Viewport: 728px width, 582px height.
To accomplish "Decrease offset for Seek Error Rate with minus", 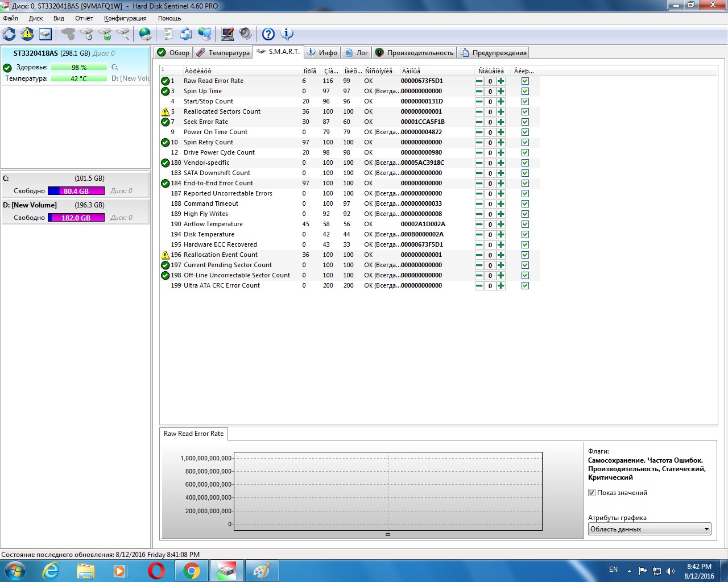I will pos(479,122).
